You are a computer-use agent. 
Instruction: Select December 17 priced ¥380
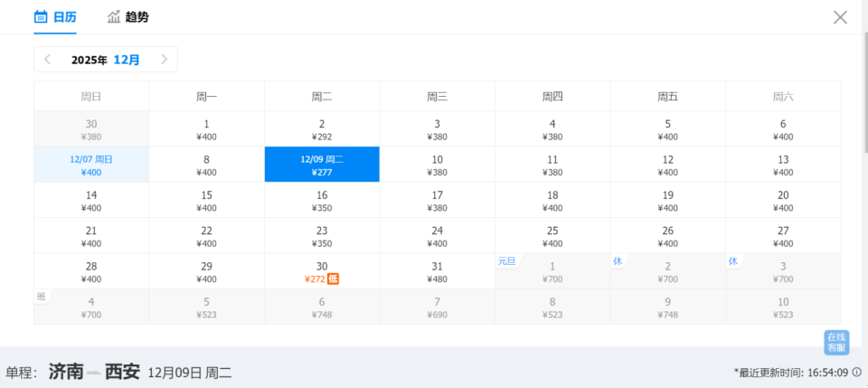438,201
